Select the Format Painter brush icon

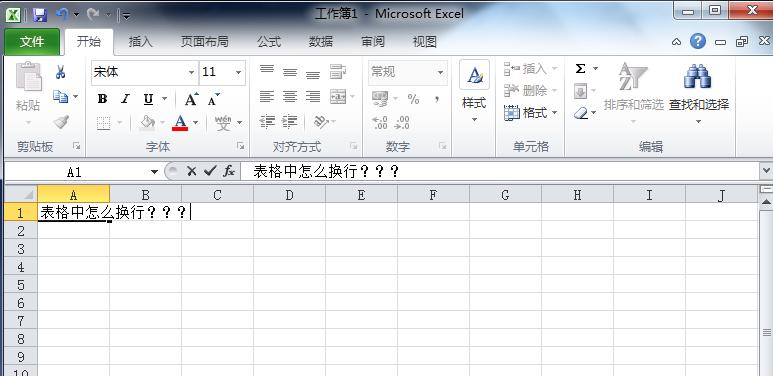click(x=61, y=121)
